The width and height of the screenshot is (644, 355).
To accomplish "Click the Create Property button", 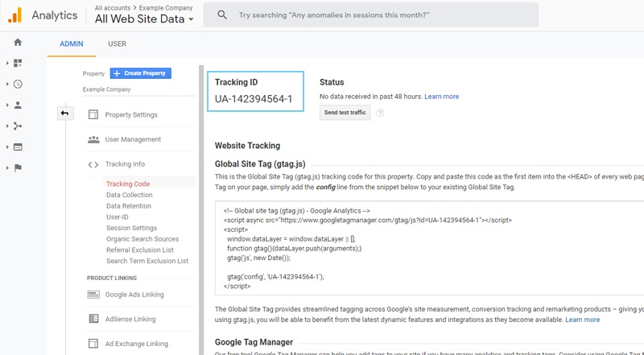I will 140,73.
